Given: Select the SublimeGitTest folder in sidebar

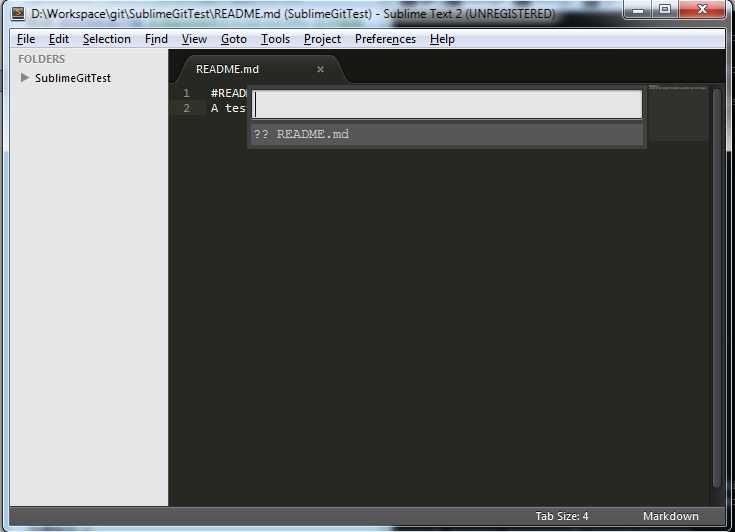Looking at the screenshot, I should (x=73, y=78).
